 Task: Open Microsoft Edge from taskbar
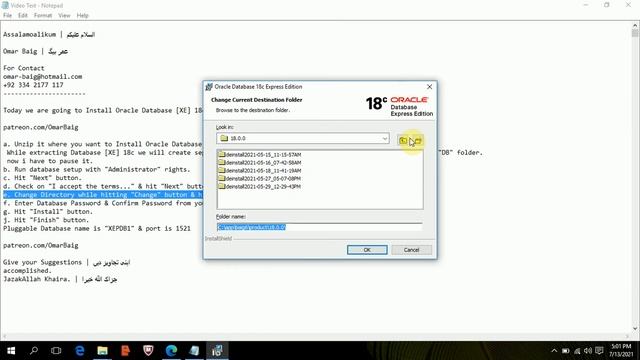point(171,351)
